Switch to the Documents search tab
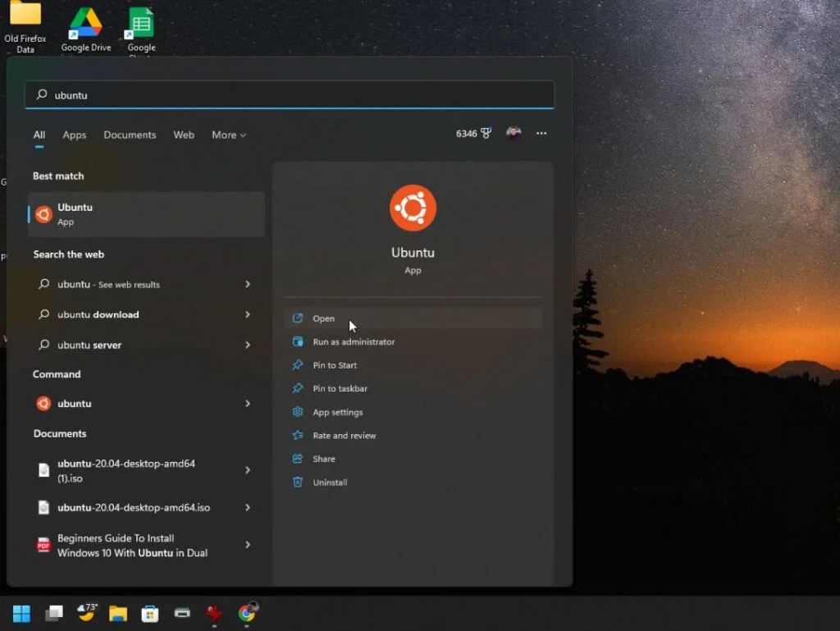840x631 pixels. click(130, 135)
